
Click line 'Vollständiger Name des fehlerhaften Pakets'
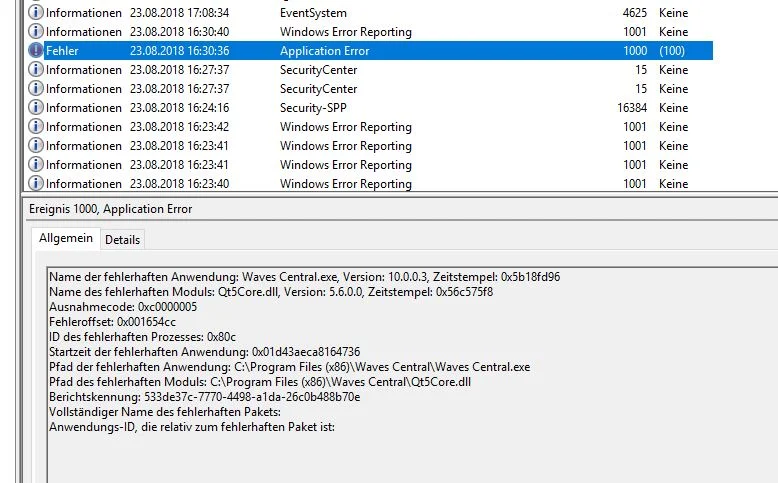click(165, 412)
